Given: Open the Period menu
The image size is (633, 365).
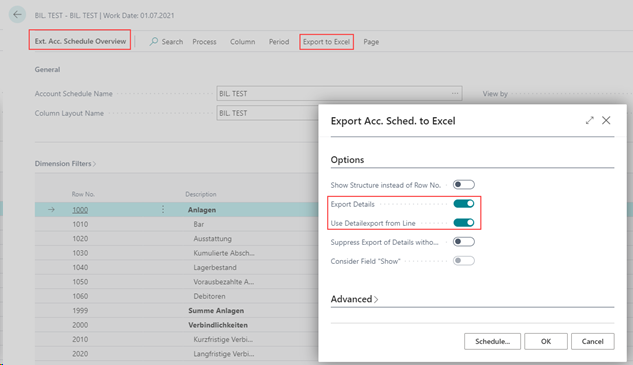Looking at the screenshot, I should point(279,42).
